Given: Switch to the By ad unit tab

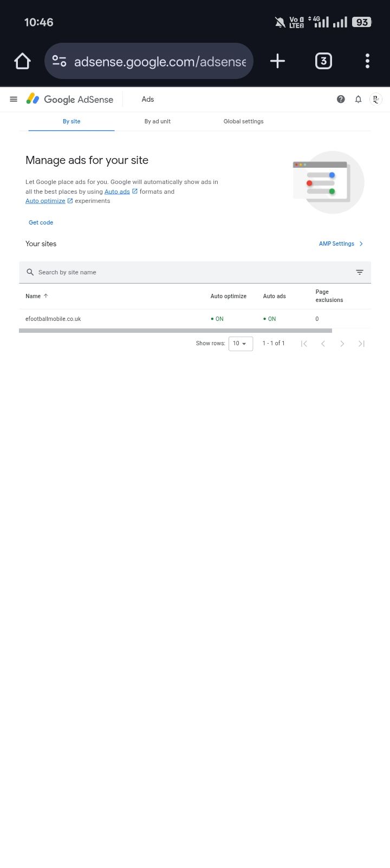Looking at the screenshot, I should 157,122.
